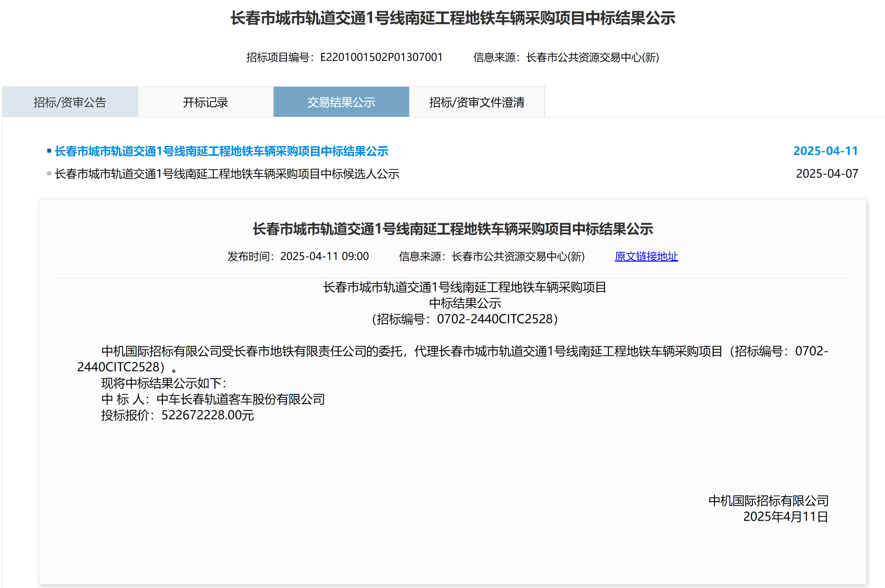The height and width of the screenshot is (588, 885).
Task: Click the paragraph starting 中机国际招标有限公司受
Action: tap(453, 359)
